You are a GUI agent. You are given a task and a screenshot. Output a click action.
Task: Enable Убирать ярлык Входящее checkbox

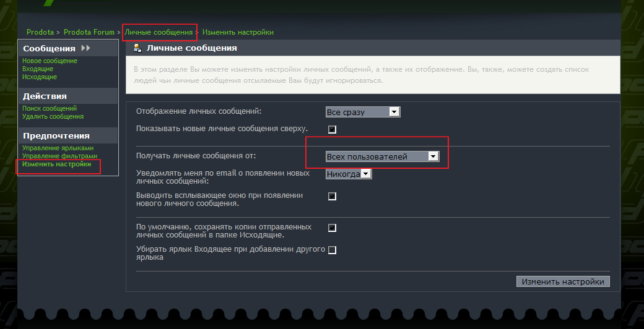pyautogui.click(x=333, y=250)
